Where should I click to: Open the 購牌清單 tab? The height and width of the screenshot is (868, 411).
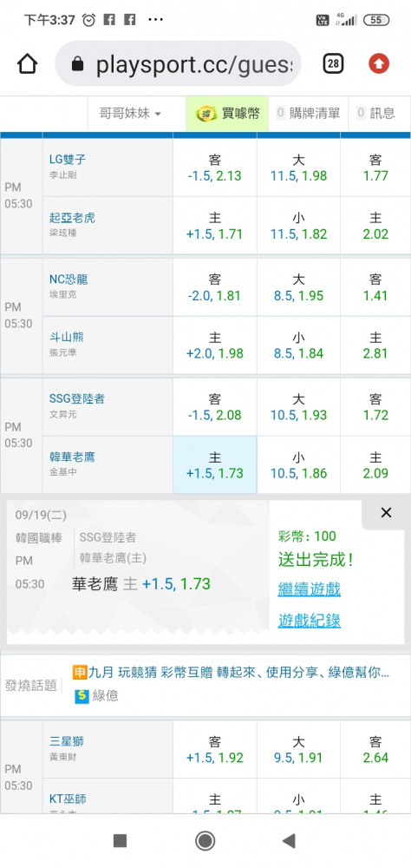[309, 114]
